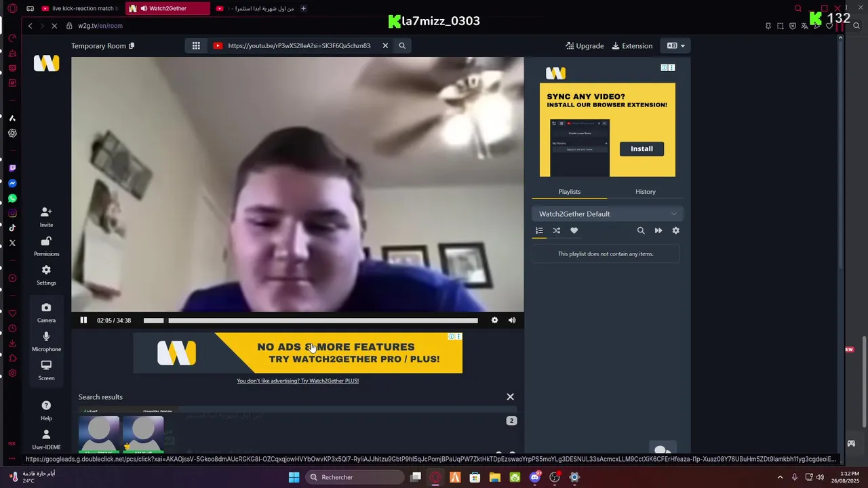Open Windows Start menu

pos(294,477)
